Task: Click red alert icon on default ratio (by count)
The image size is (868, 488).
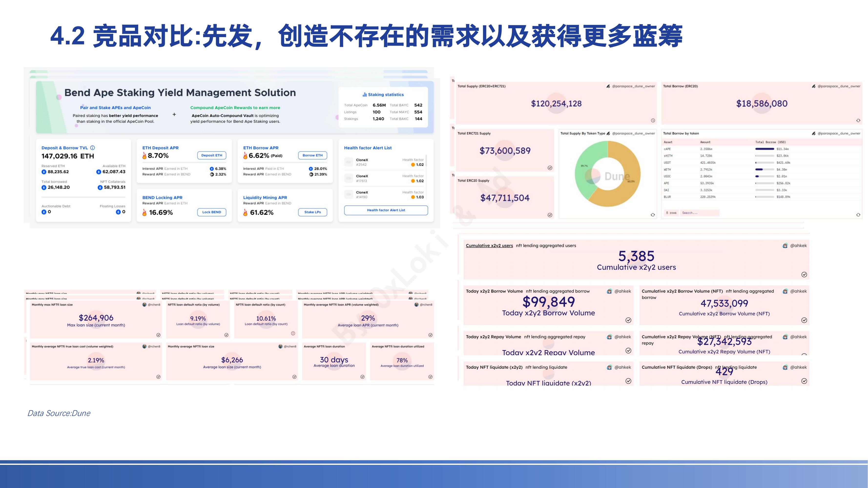Action: pyautogui.click(x=293, y=333)
